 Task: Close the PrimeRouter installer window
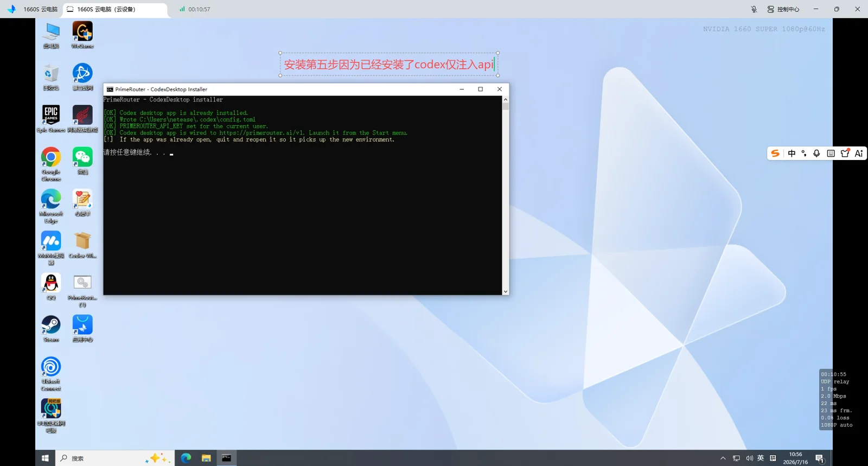tap(500, 89)
